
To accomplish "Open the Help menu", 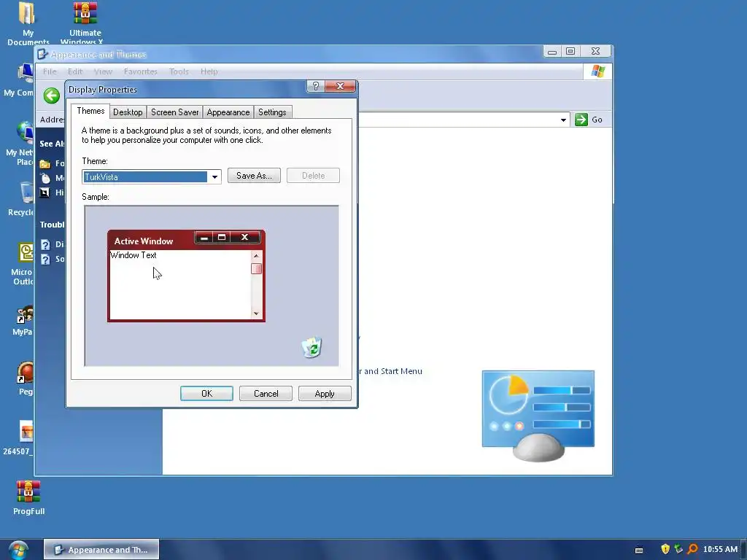I will pyautogui.click(x=209, y=71).
